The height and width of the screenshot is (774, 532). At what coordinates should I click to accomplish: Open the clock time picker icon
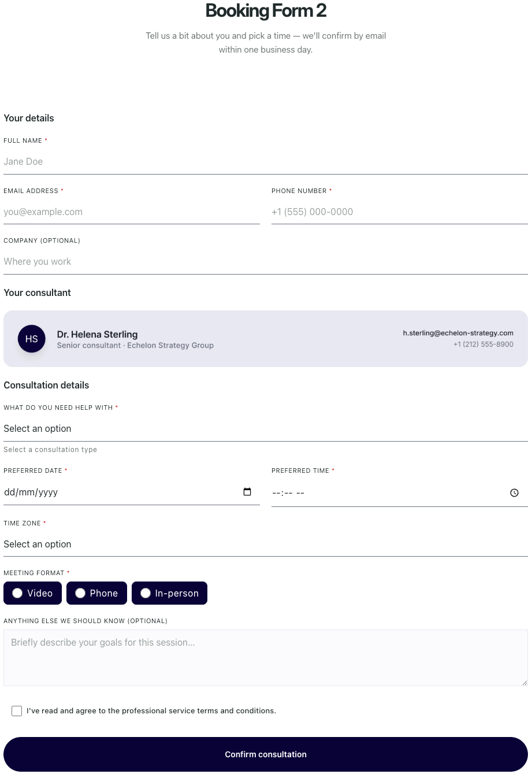click(x=514, y=493)
